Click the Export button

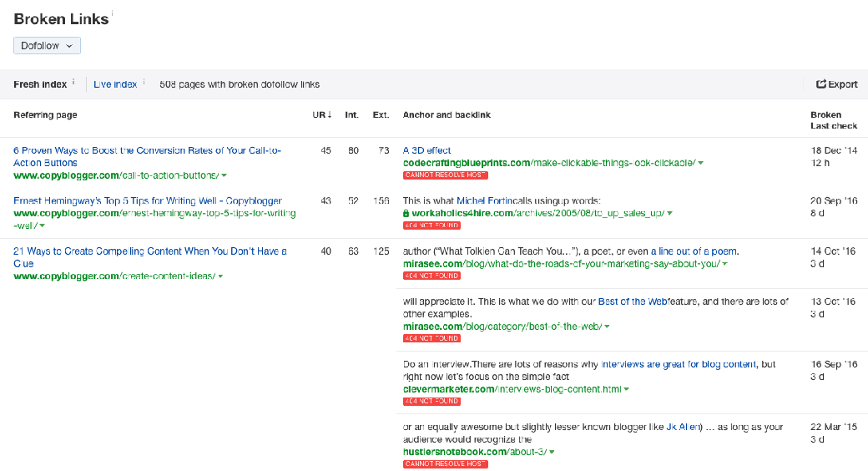click(x=836, y=84)
